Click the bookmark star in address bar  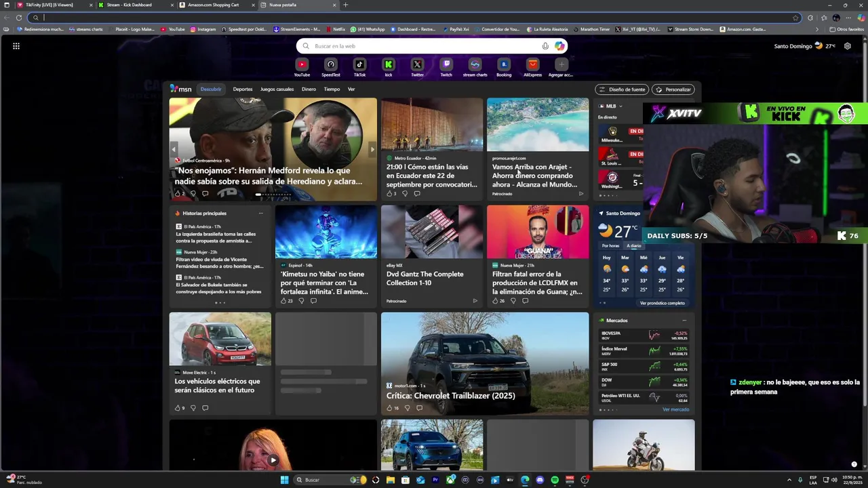click(795, 18)
